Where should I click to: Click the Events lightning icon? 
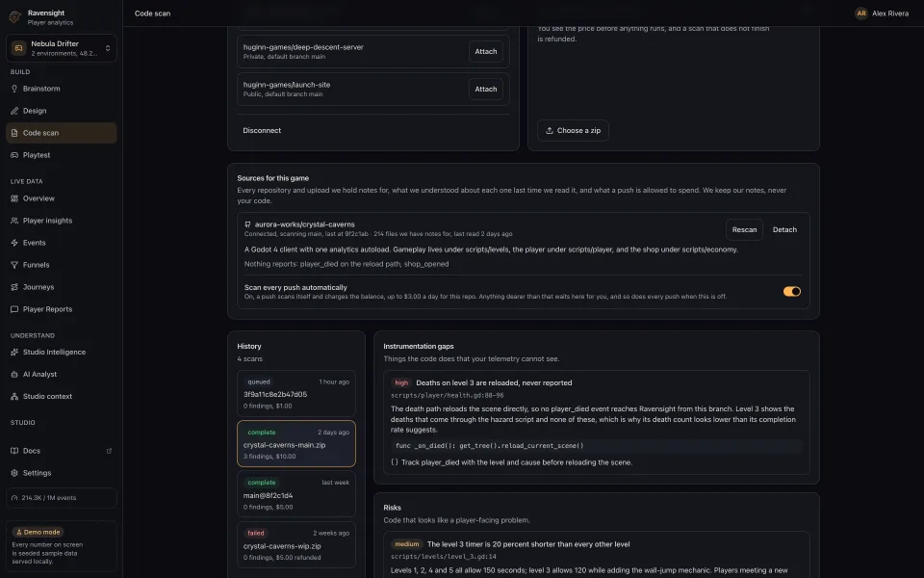coord(14,243)
